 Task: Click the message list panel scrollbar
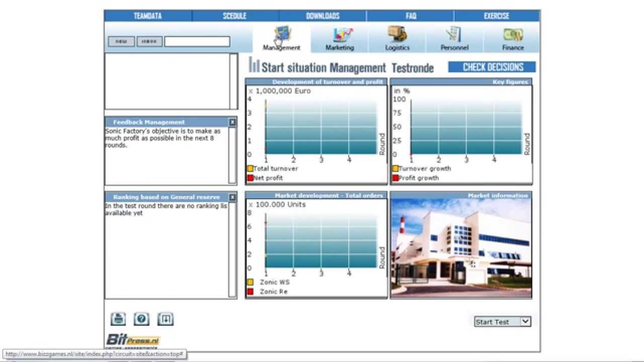point(233,81)
